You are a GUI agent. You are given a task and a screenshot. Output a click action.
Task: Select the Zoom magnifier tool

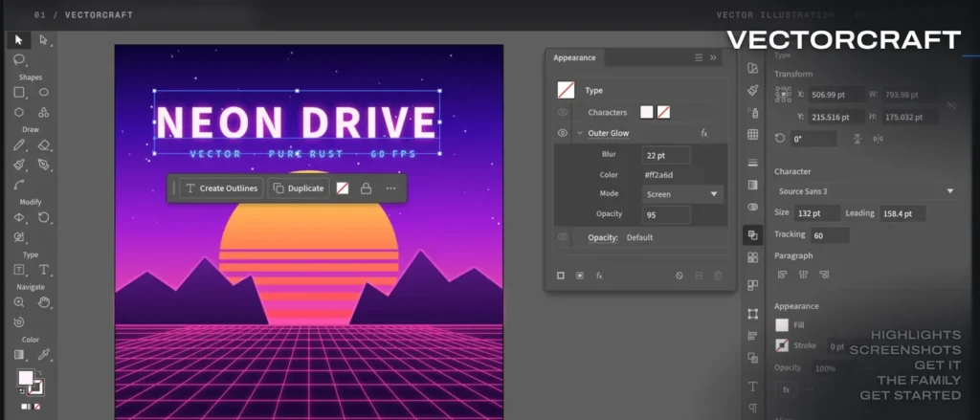click(x=19, y=302)
